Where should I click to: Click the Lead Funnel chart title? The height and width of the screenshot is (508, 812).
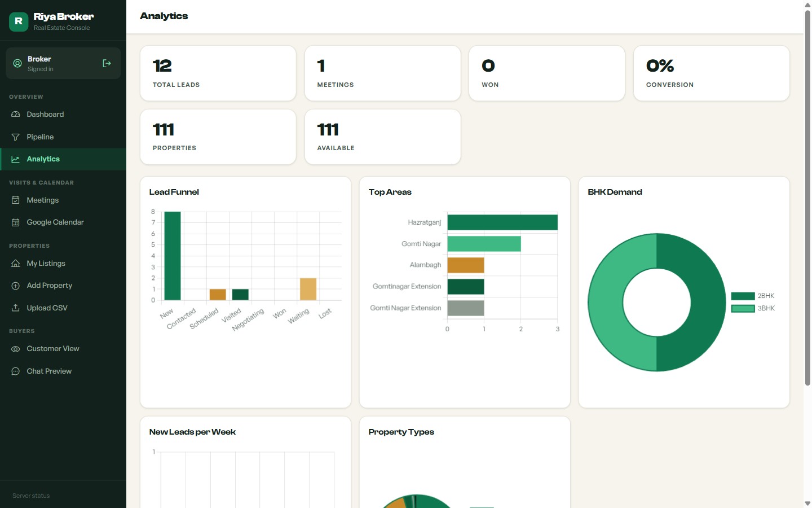(x=174, y=192)
